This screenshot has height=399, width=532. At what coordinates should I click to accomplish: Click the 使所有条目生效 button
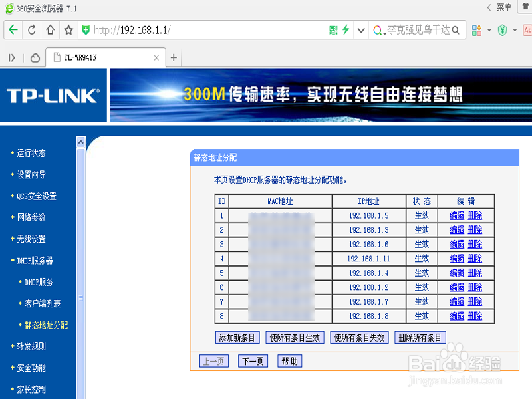295,338
